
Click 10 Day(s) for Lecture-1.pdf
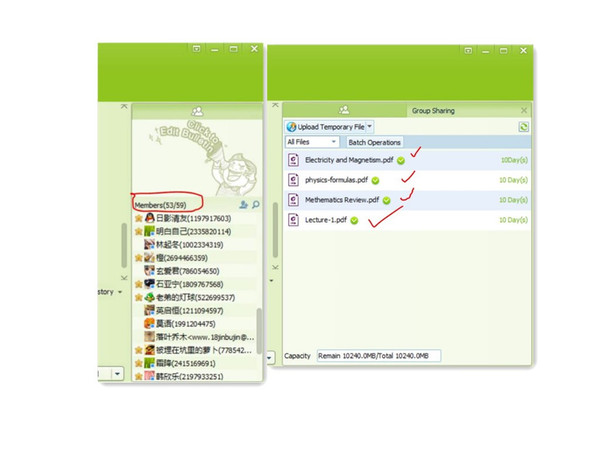514,220
